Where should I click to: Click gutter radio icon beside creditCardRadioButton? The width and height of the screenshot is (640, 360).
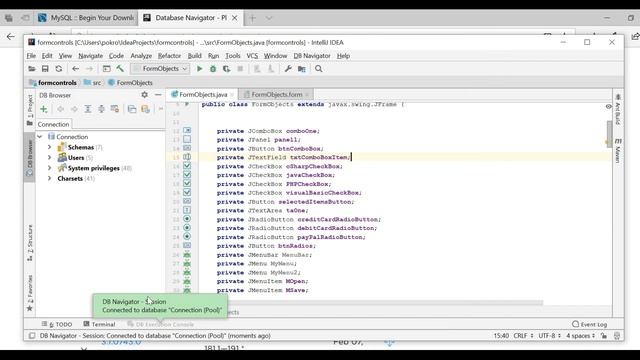(x=187, y=219)
